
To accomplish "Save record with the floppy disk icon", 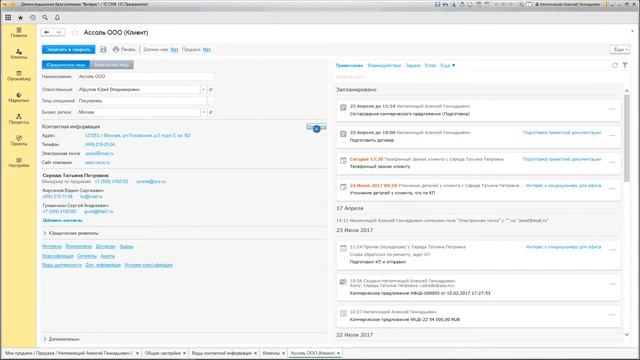I will click(x=103, y=49).
